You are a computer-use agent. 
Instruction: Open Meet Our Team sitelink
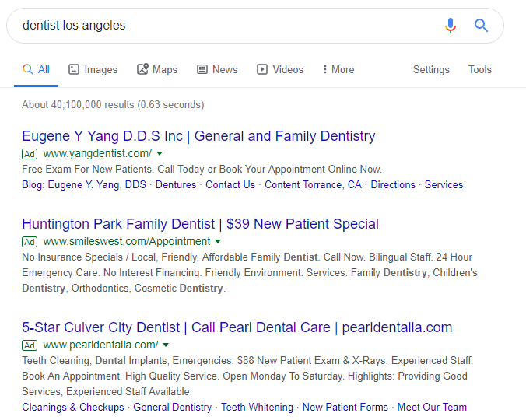pos(432,407)
